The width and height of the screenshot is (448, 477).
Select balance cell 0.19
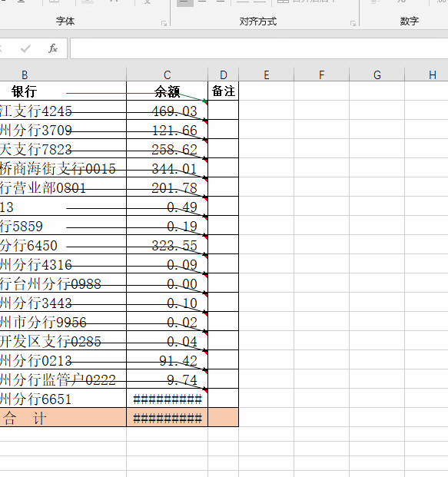tap(167, 225)
